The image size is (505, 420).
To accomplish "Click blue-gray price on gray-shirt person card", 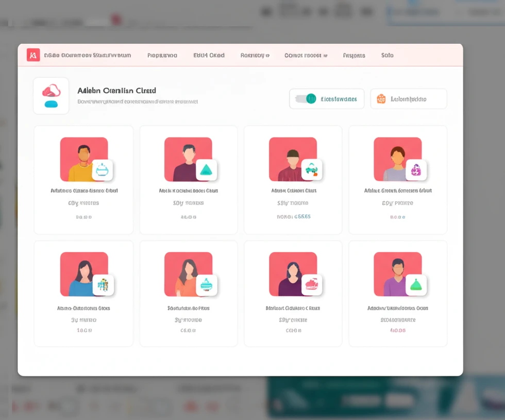I will pos(398,217).
